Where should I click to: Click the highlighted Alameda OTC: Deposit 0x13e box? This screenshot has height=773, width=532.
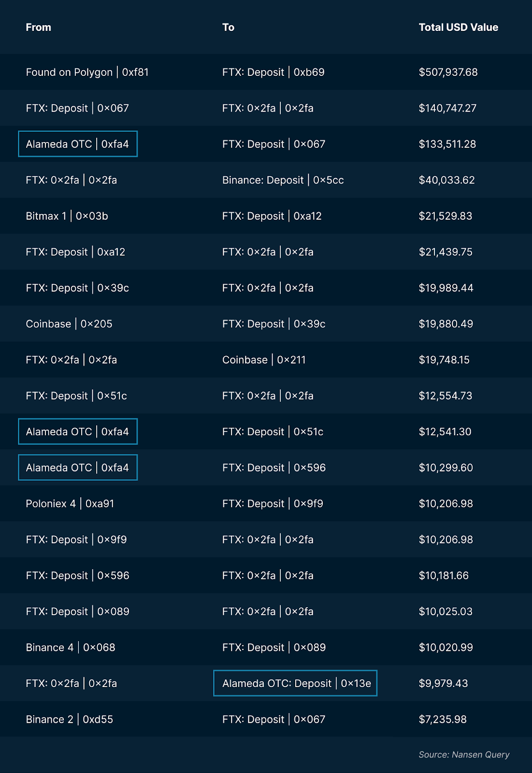295,683
